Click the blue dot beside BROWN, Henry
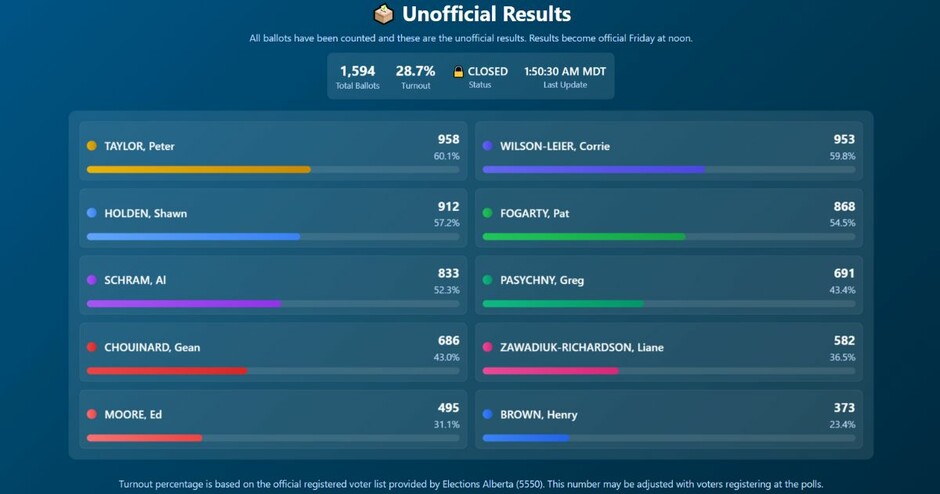 click(488, 414)
